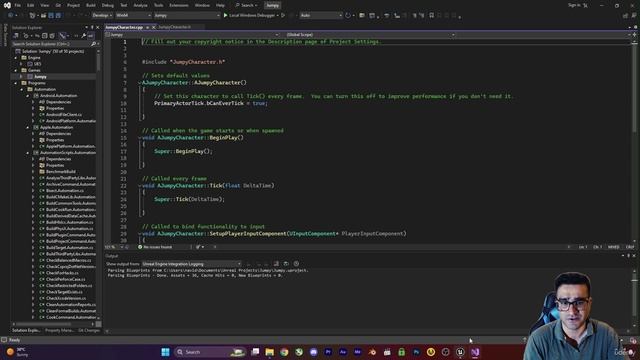The width and height of the screenshot is (640, 360).
Task: Select the CheckXcodeVersion.cs file
Action: (66, 298)
